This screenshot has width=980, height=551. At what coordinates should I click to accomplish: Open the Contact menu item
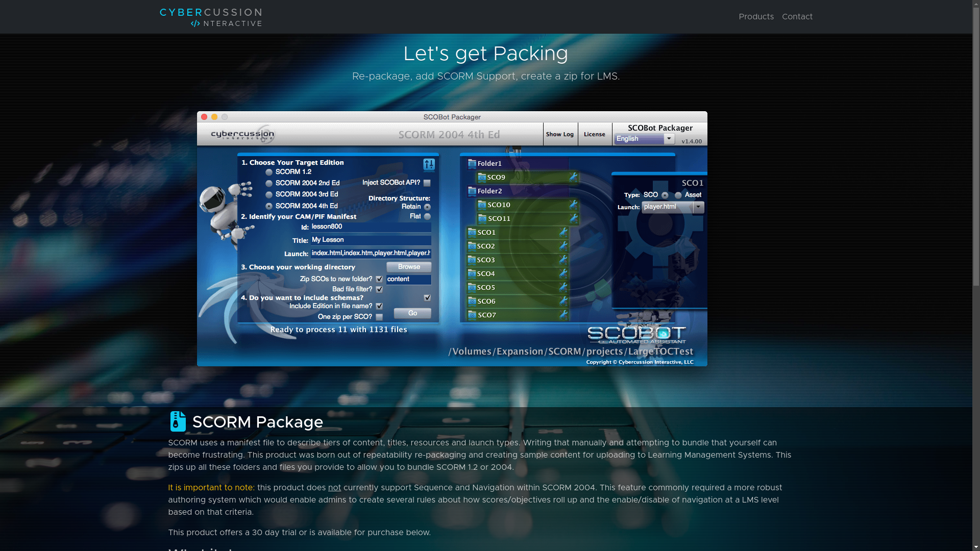point(797,17)
